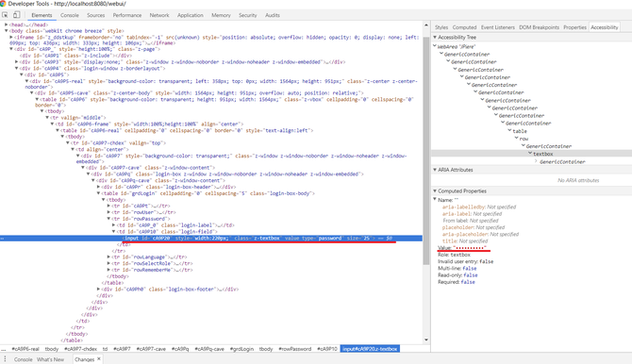The image size is (632, 364).
Task: Collapse the body element node
Action: [x=6, y=30]
